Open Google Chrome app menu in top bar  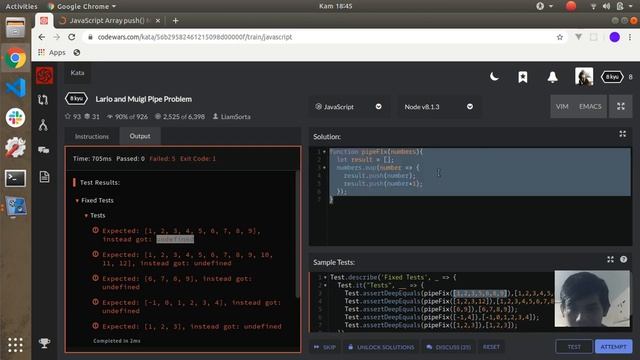(x=82, y=6)
